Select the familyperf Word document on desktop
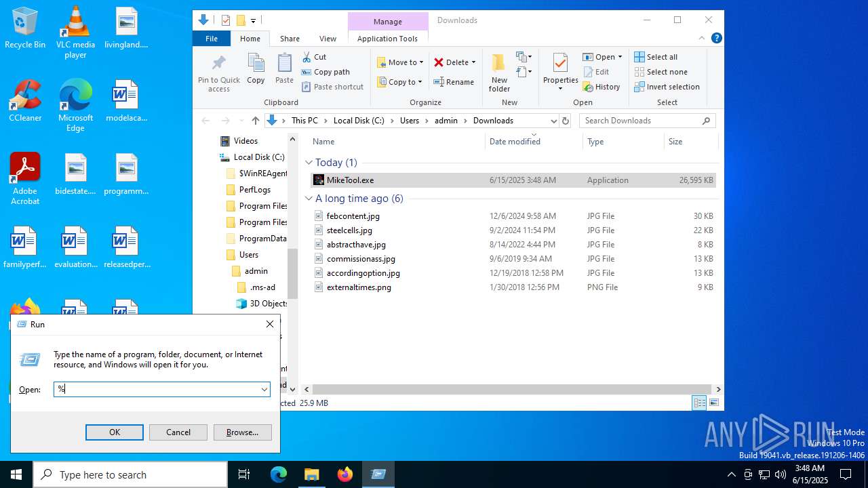The height and width of the screenshot is (488, 868). [25, 247]
